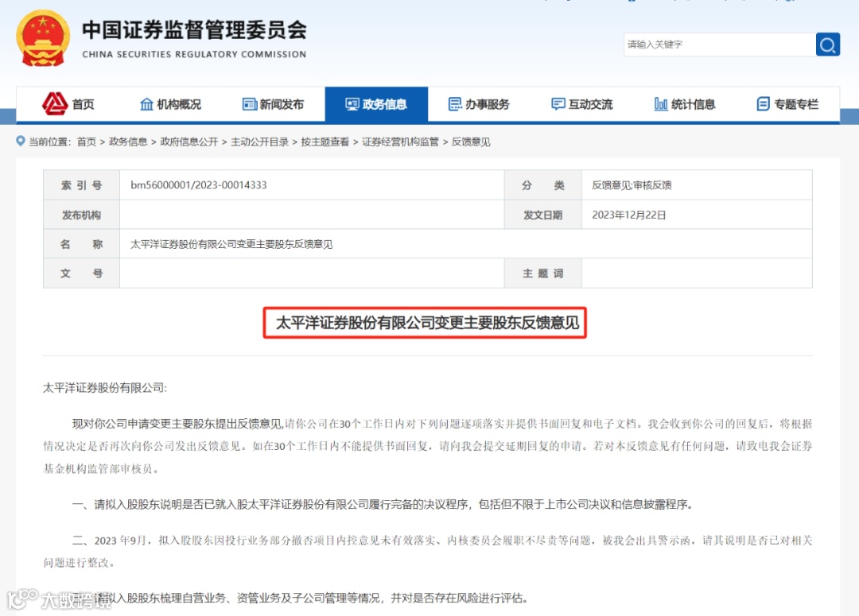The image size is (859, 616).
Task: Click the red triangle icon beside 首页
Action: coord(55,103)
